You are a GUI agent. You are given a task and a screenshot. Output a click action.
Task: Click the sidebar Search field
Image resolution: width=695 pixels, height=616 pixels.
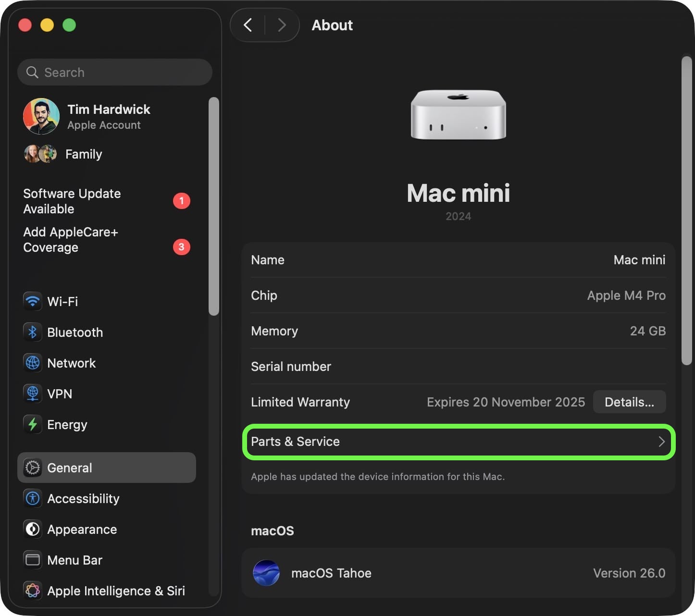115,72
